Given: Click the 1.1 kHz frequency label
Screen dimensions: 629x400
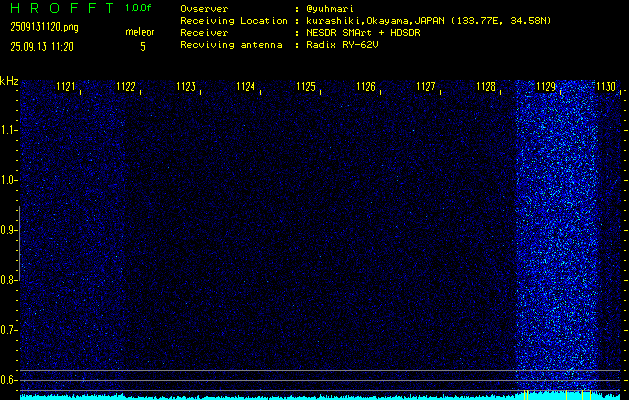Looking at the screenshot, I should point(8,130).
